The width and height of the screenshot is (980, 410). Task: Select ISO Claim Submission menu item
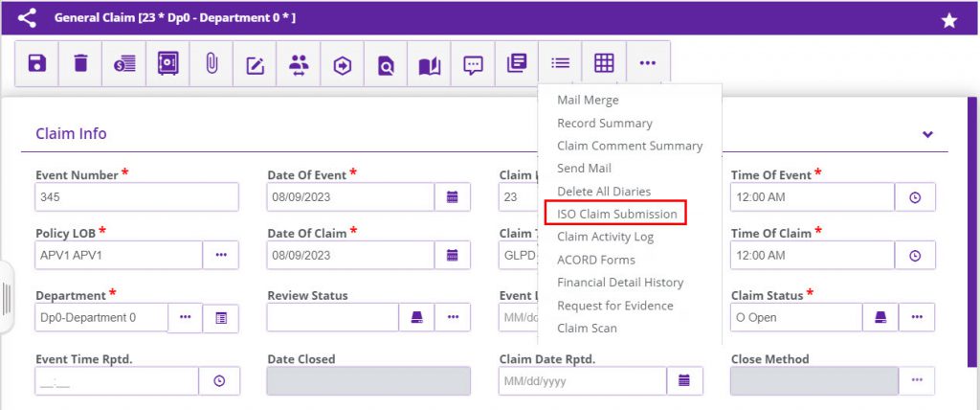click(x=616, y=214)
